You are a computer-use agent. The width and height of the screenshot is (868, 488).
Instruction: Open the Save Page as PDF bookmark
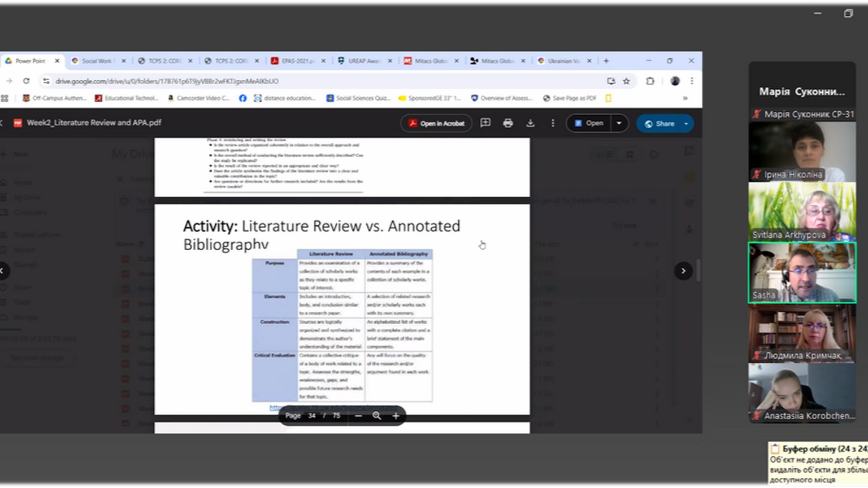coord(570,98)
